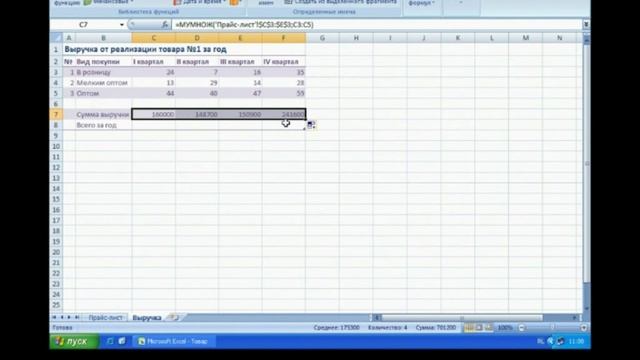Click the Insert Worksheet tab icon
Viewport: 640px width, 360px height.
click(x=173, y=317)
